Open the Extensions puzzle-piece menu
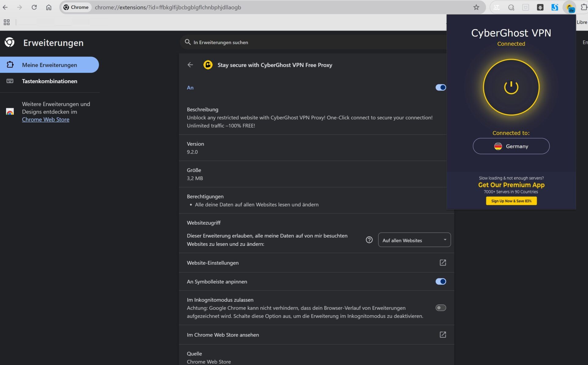This screenshot has height=365, width=588. (x=584, y=7)
